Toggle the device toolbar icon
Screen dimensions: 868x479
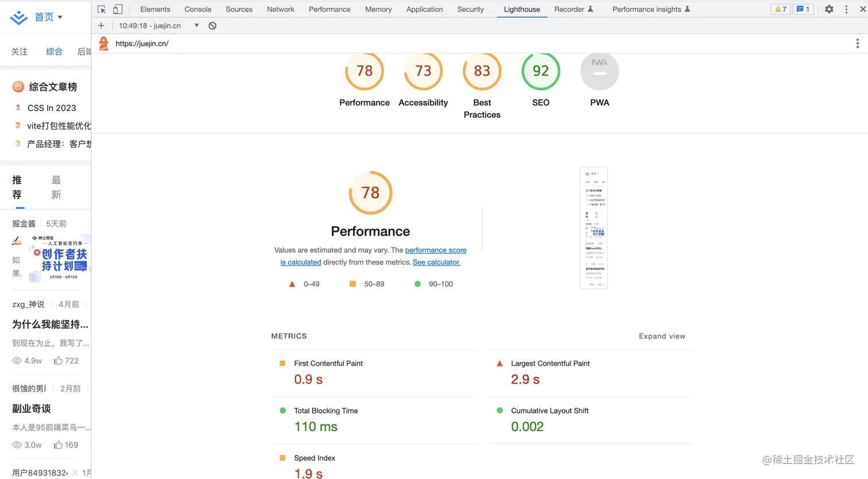[118, 9]
